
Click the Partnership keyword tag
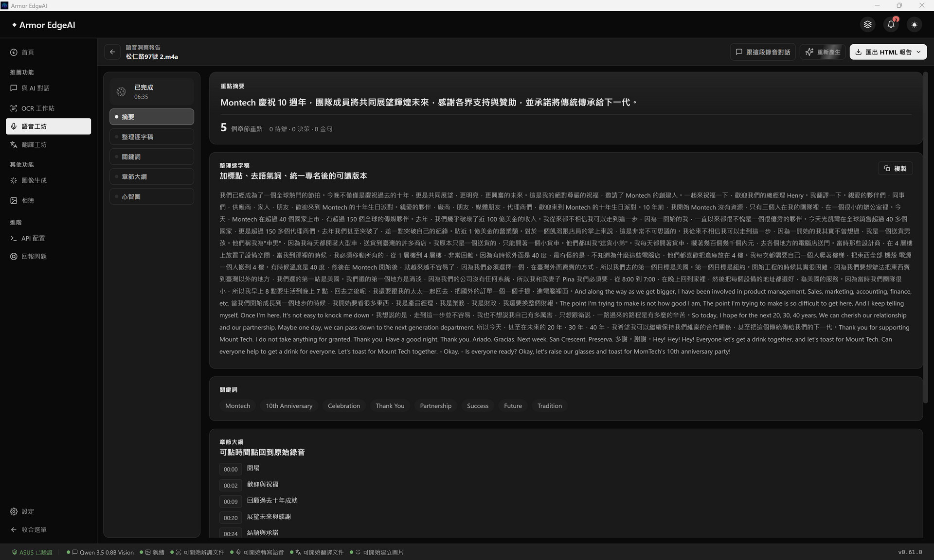pyautogui.click(x=435, y=406)
